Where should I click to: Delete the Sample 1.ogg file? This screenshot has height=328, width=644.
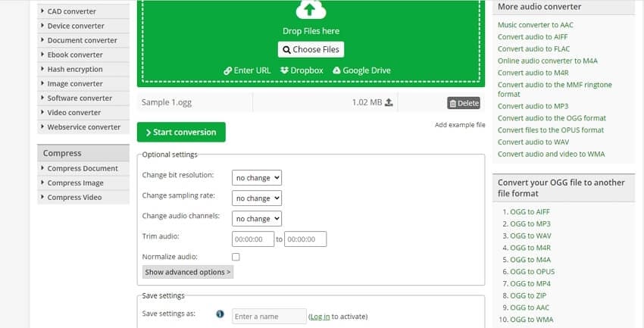464,104
